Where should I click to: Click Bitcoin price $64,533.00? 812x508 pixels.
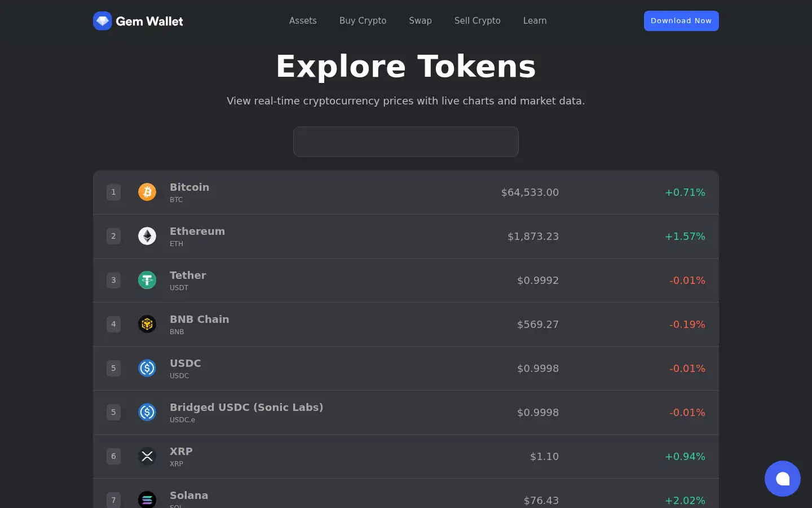pyautogui.click(x=530, y=192)
